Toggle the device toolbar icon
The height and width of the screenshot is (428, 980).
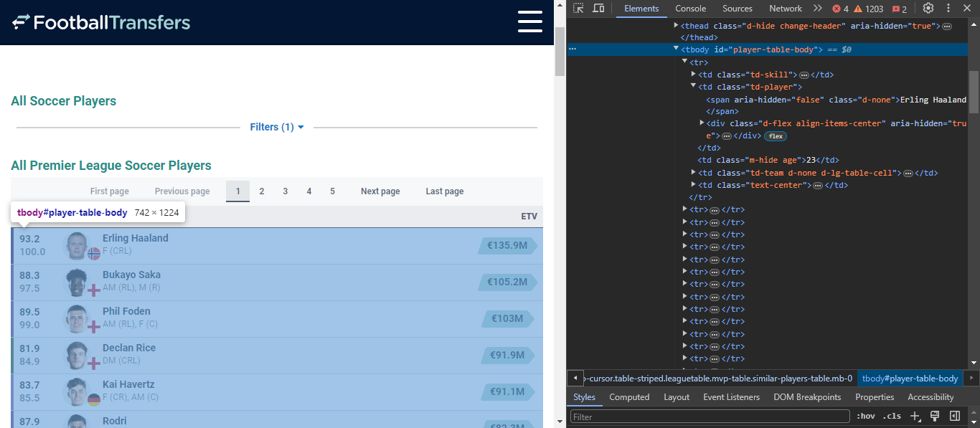[598, 9]
